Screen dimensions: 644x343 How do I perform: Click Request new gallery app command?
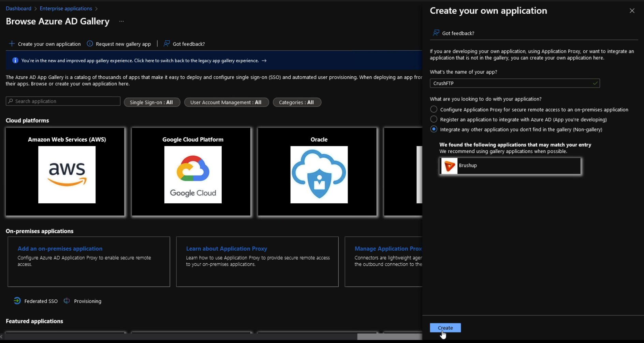119,44
